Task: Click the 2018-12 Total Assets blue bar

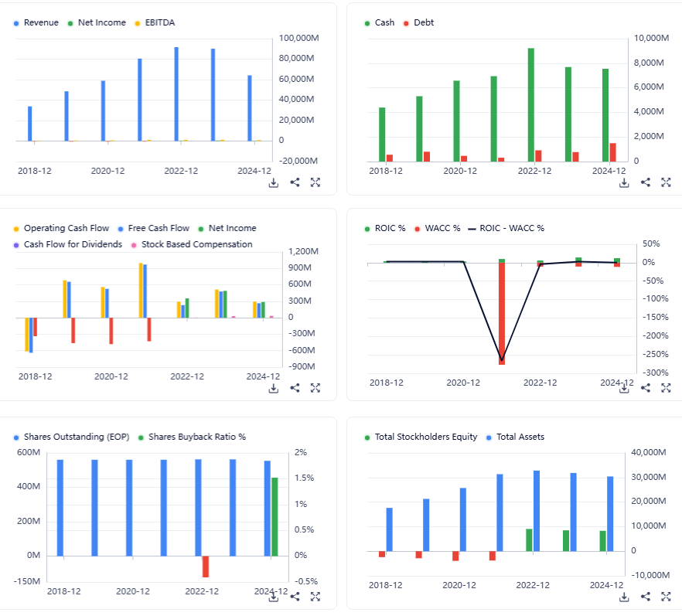Action: (389, 529)
